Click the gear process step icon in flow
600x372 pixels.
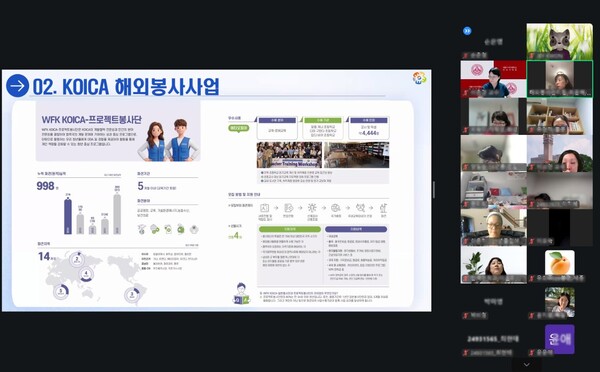click(x=312, y=208)
